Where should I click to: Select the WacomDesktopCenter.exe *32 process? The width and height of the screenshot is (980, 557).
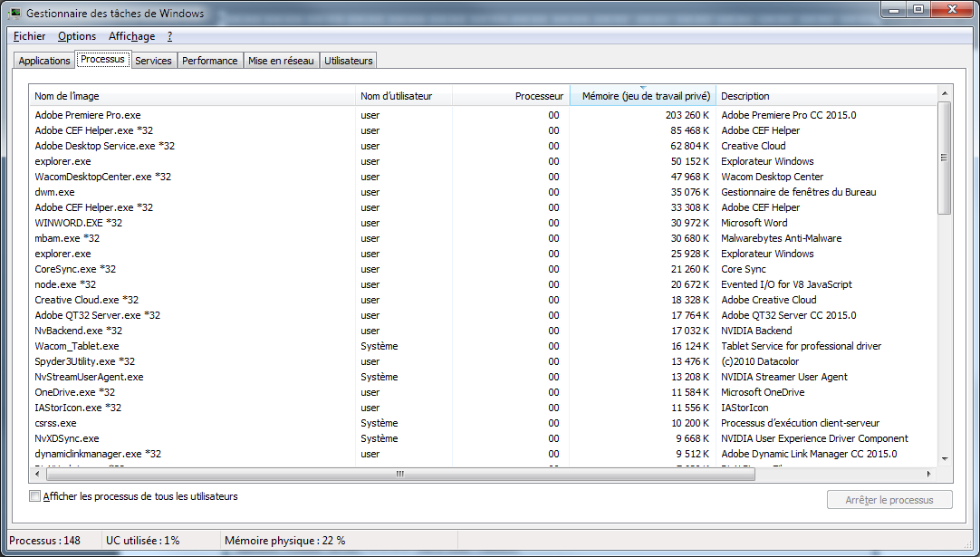[x=483, y=177]
